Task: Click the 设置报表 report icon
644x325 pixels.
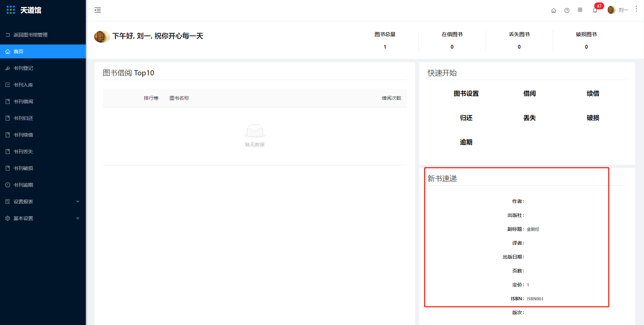Action: point(8,202)
